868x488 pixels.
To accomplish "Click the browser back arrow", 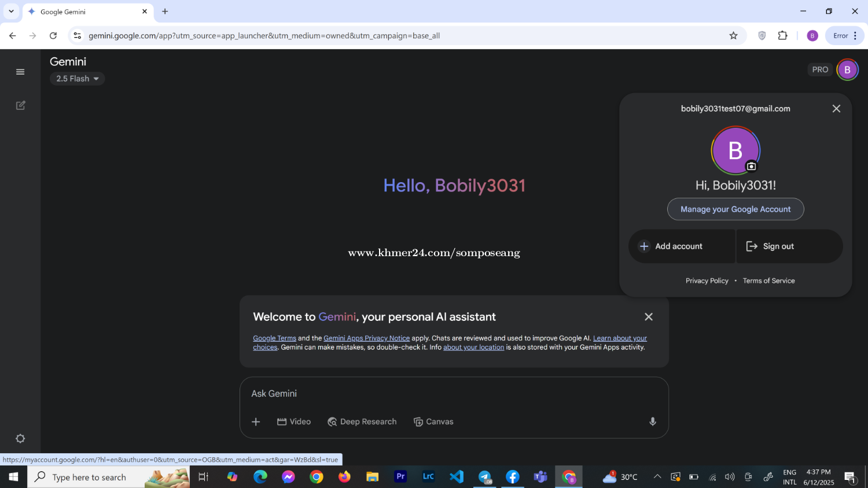I will click(13, 36).
